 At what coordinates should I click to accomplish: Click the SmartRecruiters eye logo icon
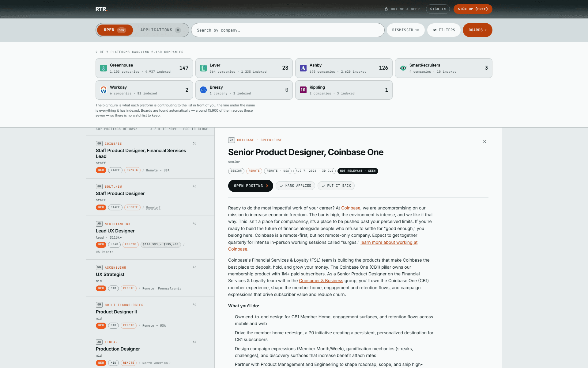403,68
